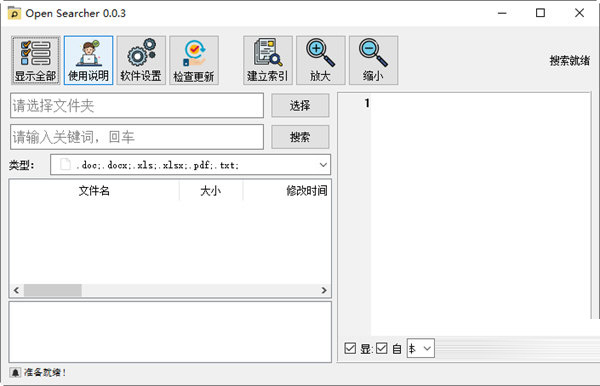The height and width of the screenshot is (386, 600).
Task: Click the 搜索就绪 status label
Action: [569, 60]
